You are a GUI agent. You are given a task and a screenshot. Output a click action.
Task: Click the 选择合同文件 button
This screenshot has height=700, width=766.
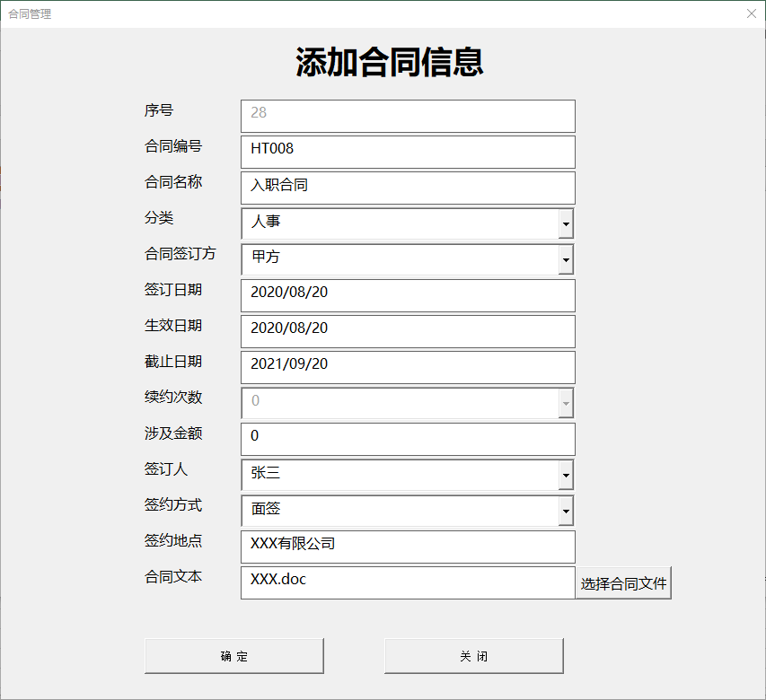(x=624, y=582)
